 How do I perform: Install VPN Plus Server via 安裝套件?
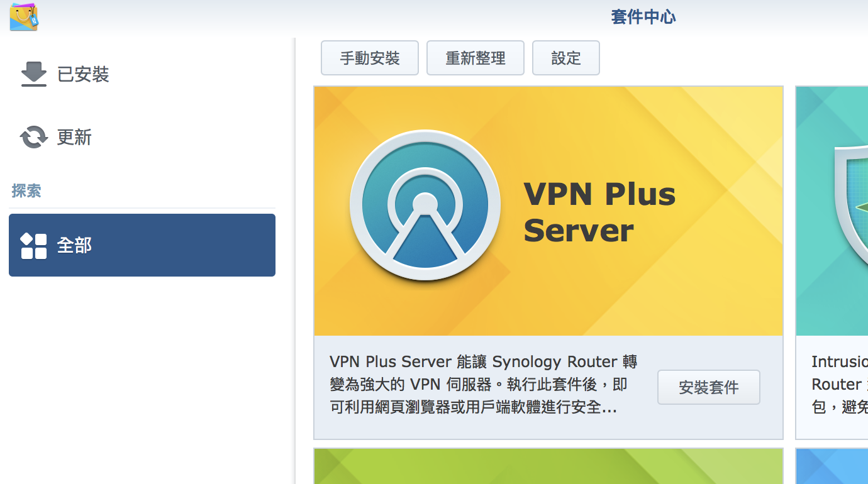[708, 387]
